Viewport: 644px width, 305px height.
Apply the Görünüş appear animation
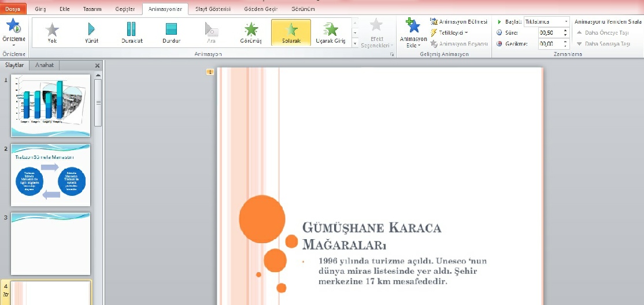click(251, 33)
